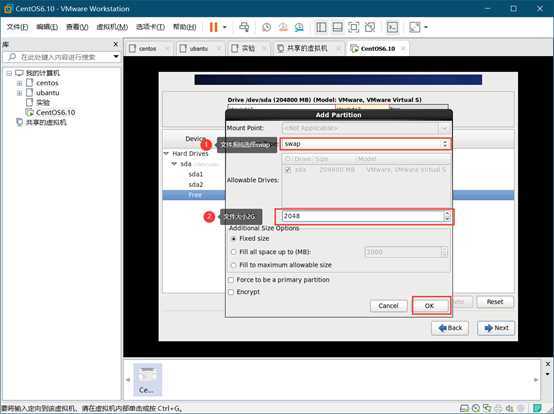Click the send Ctrl+Alt+Del toolbar icon

coord(244,27)
